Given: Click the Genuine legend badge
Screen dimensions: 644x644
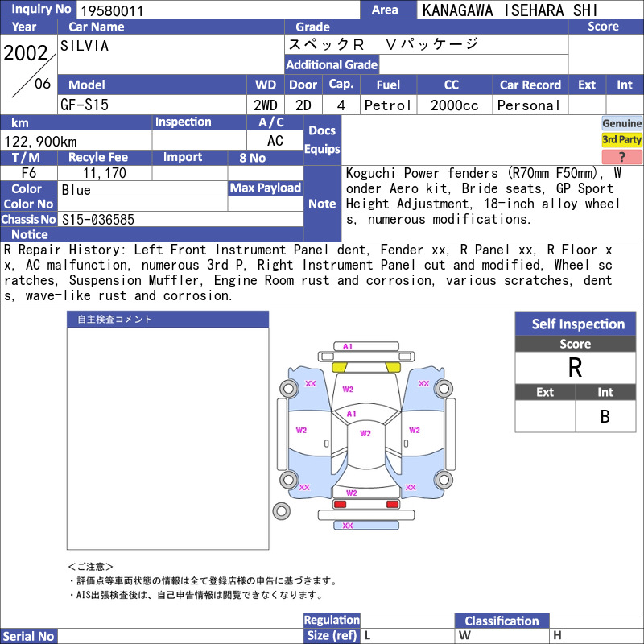Looking at the screenshot, I should tap(621, 123).
